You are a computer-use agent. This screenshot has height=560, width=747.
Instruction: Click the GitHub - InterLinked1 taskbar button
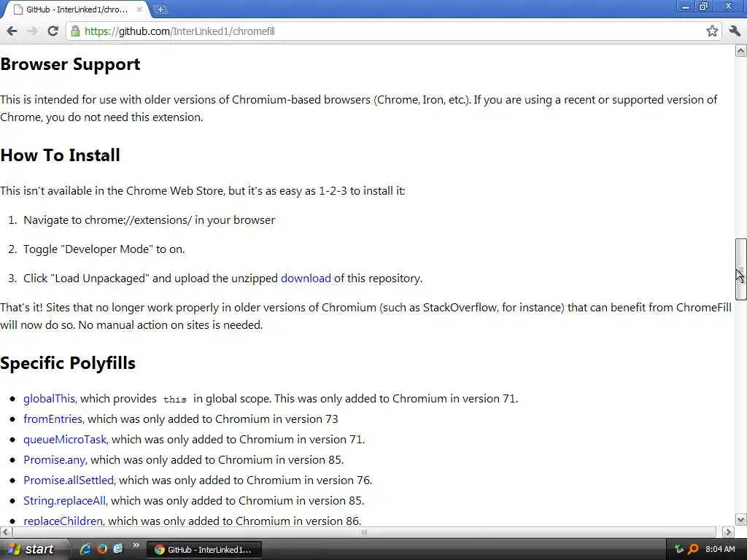tap(205, 550)
